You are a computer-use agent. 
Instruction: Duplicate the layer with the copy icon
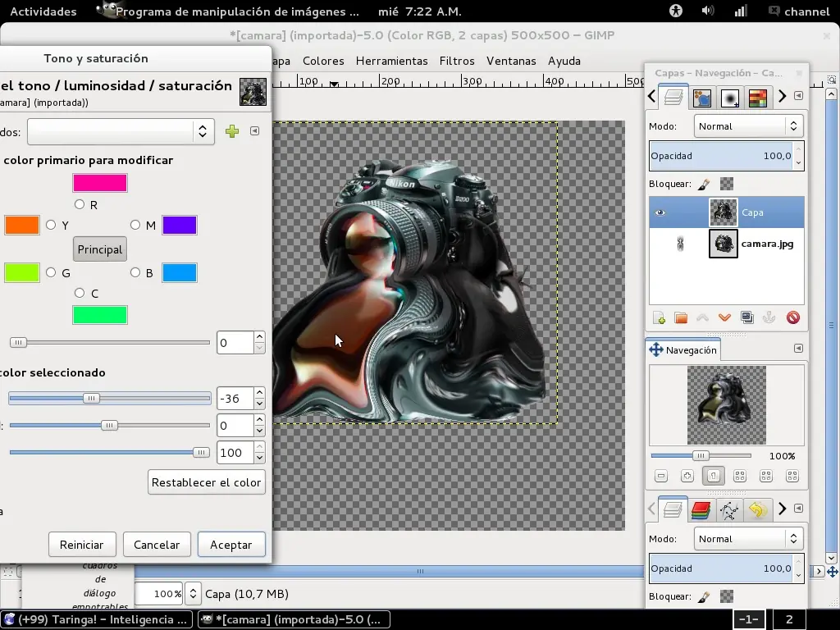pyautogui.click(x=746, y=317)
